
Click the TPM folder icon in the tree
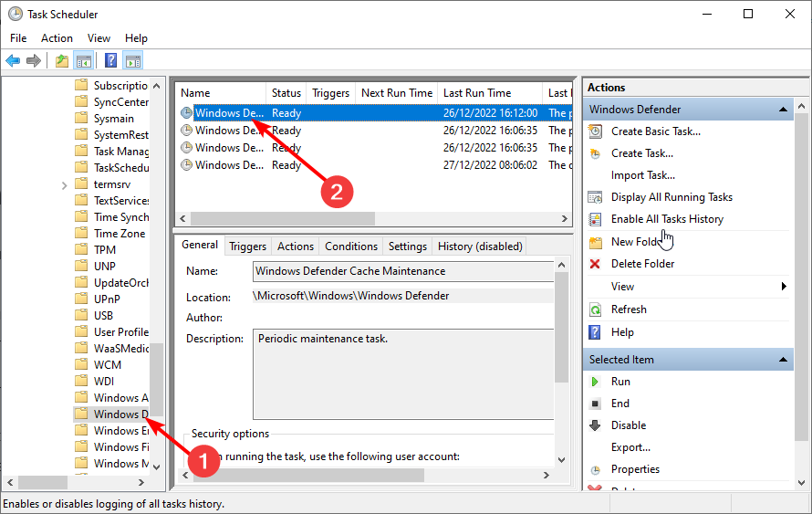(81, 249)
